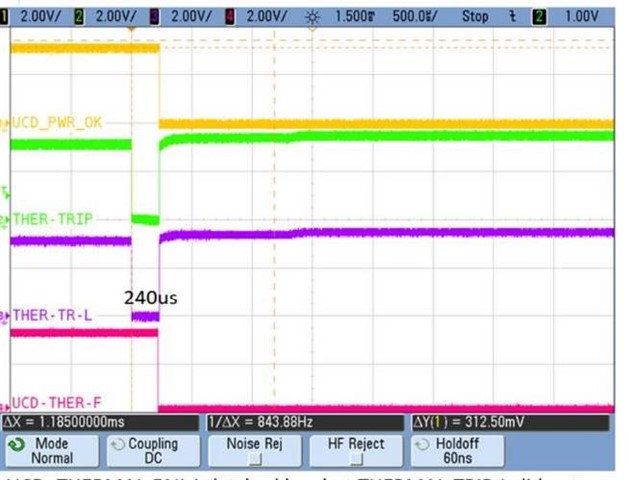Click the pink channel 4 ground marker
The image size is (628, 480).
tap(4, 405)
